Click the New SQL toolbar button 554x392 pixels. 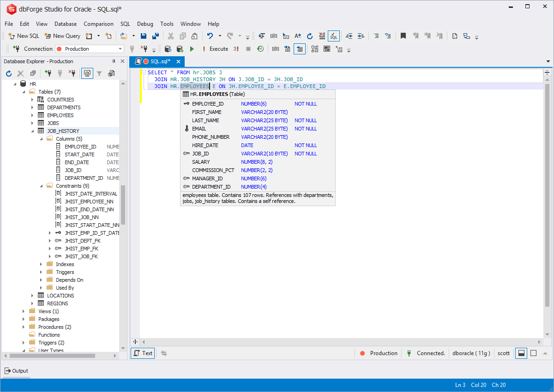[24, 36]
